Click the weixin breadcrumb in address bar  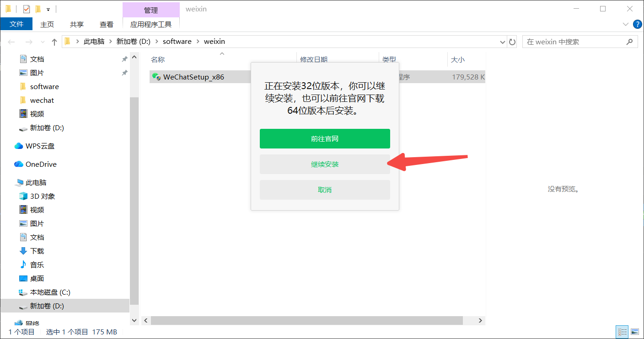(x=215, y=42)
